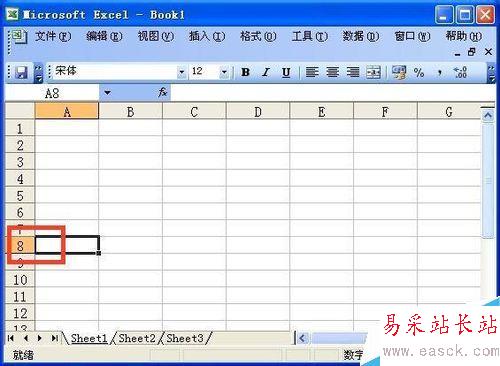
Task: Close the workbook document window
Action: [488, 52]
